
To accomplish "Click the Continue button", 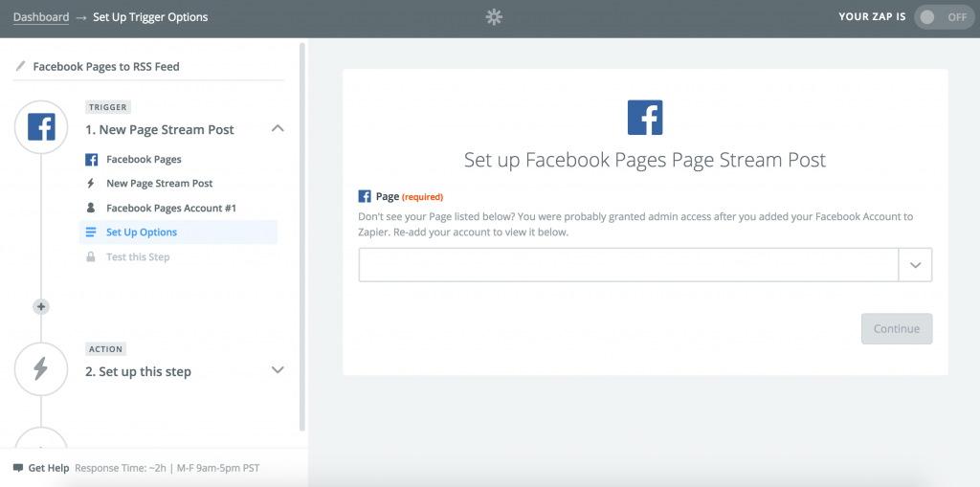I will coord(896,329).
